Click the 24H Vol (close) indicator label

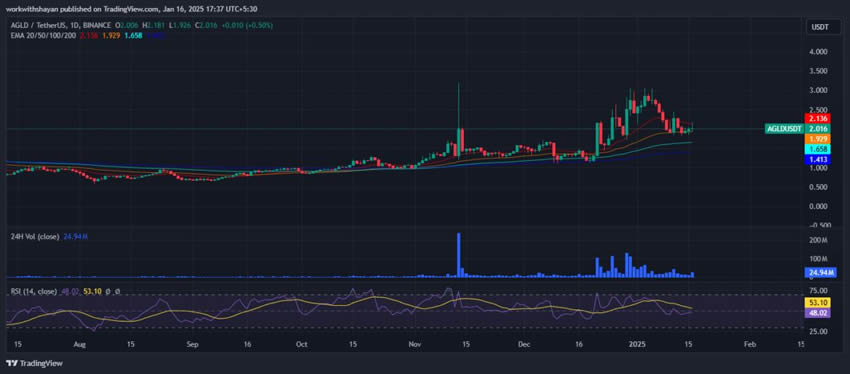pyautogui.click(x=36, y=236)
